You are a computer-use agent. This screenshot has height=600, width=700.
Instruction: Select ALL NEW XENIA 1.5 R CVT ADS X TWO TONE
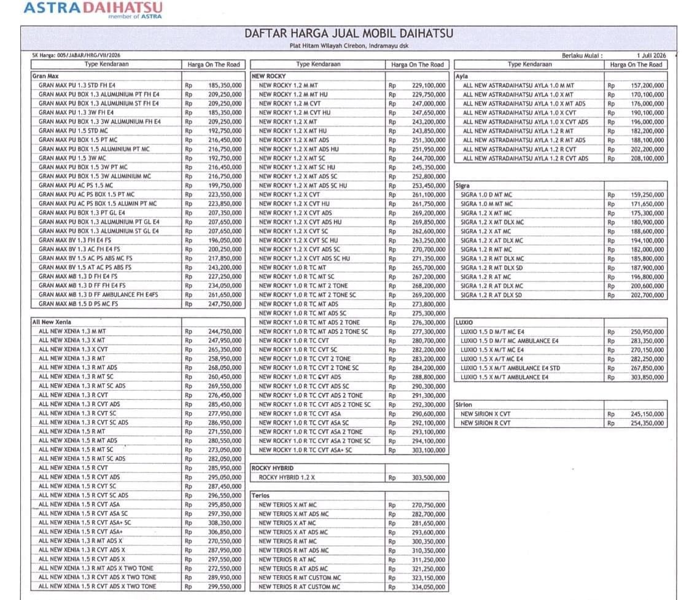(x=138, y=586)
